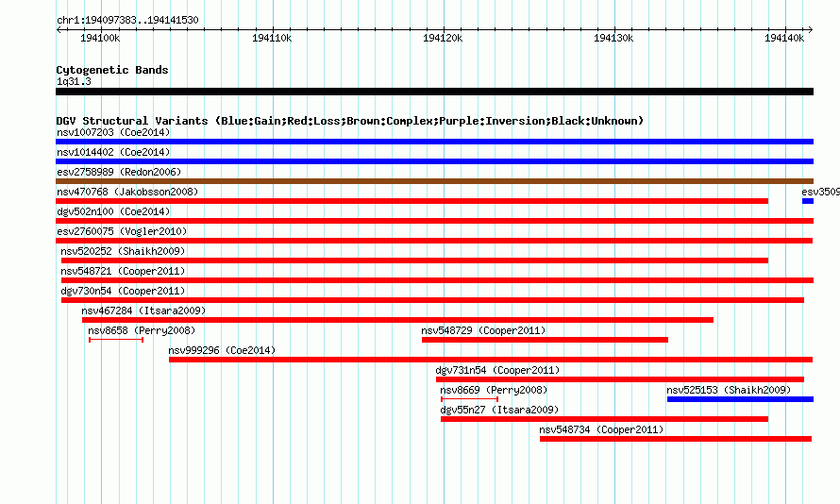Click the nsv467284 (Itsara2009) label
840x504 pixels.
point(143,311)
